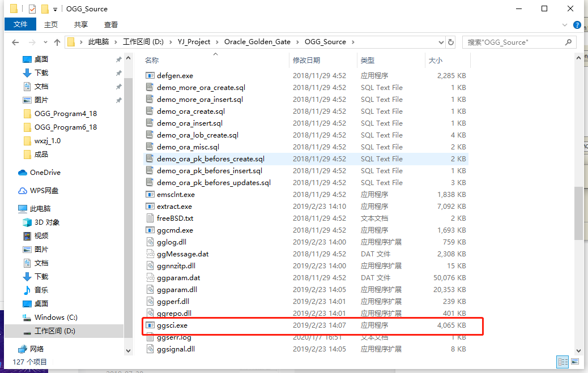Select 3D 对象 in navigation pane
Viewport: 588px width, 373px height.
click(47, 222)
